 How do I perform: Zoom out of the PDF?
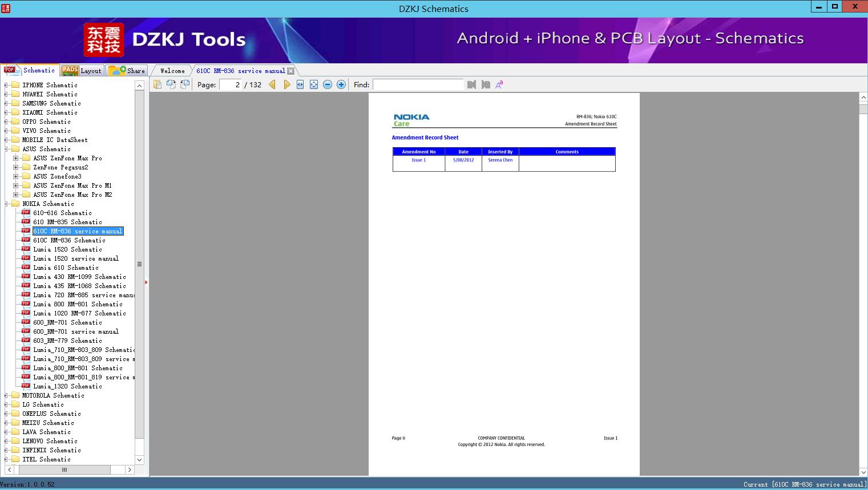[328, 84]
